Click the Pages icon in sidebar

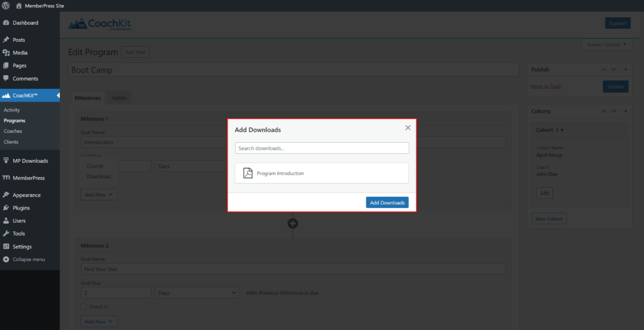(6, 66)
